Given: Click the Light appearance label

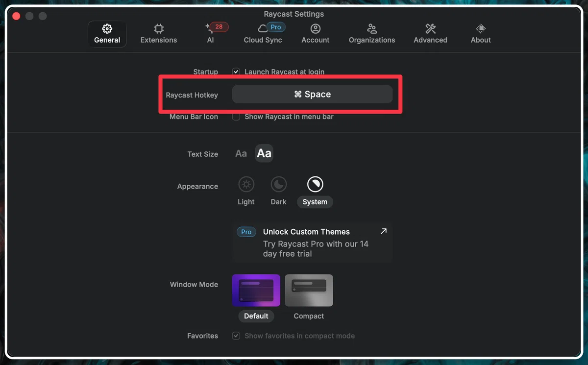Looking at the screenshot, I should (246, 202).
